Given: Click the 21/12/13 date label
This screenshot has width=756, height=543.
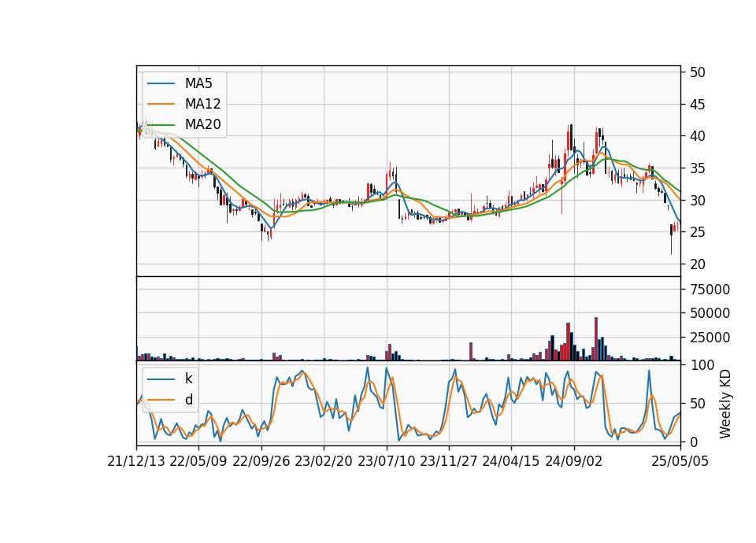Looking at the screenshot, I should click(136, 461).
